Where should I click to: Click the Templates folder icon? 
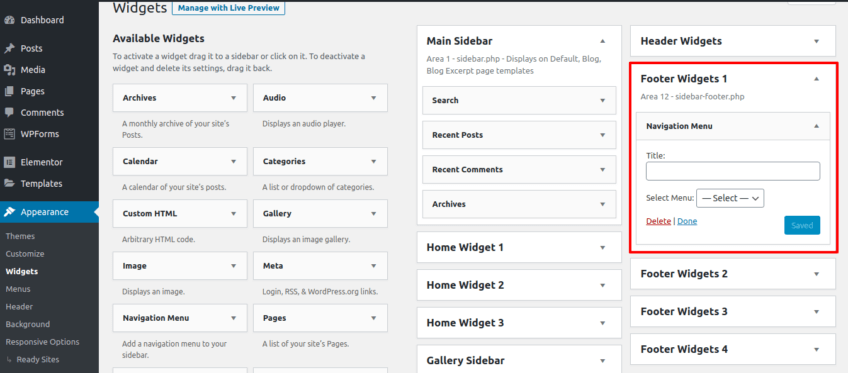tap(9, 184)
